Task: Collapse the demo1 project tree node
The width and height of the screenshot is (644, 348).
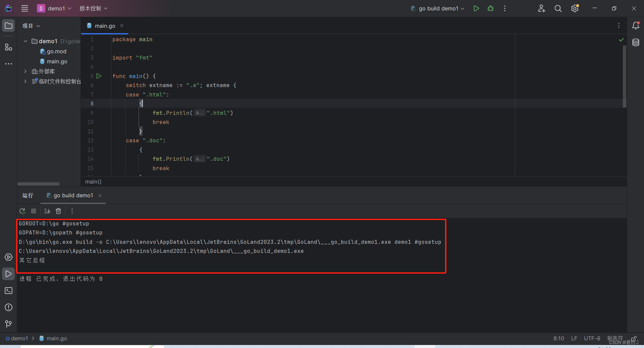Action: tap(25, 41)
